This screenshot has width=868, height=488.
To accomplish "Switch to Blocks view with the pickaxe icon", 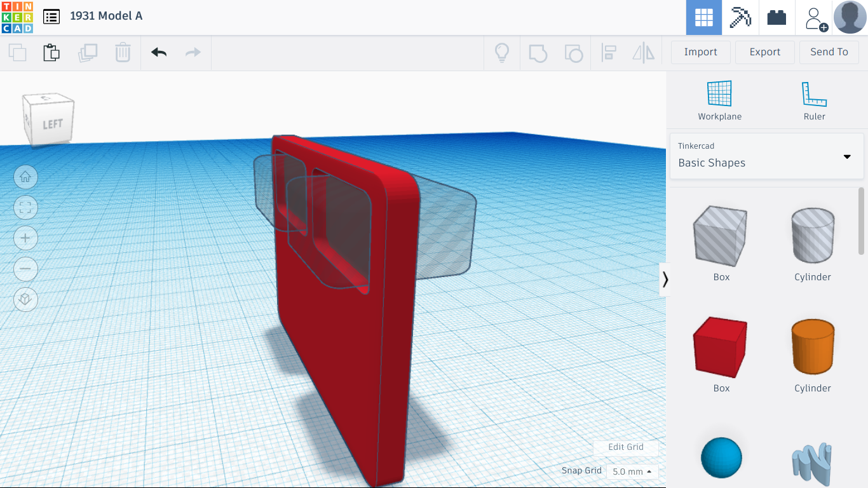I will 742,17.
